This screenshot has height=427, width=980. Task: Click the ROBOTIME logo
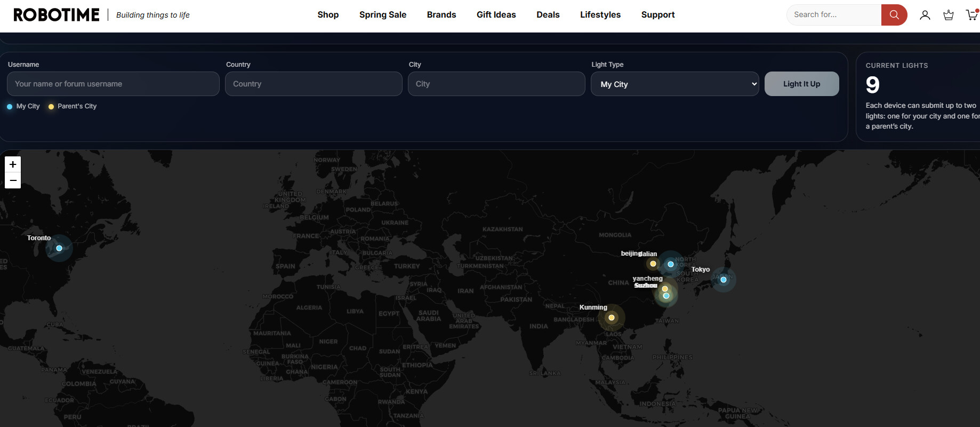coord(57,15)
